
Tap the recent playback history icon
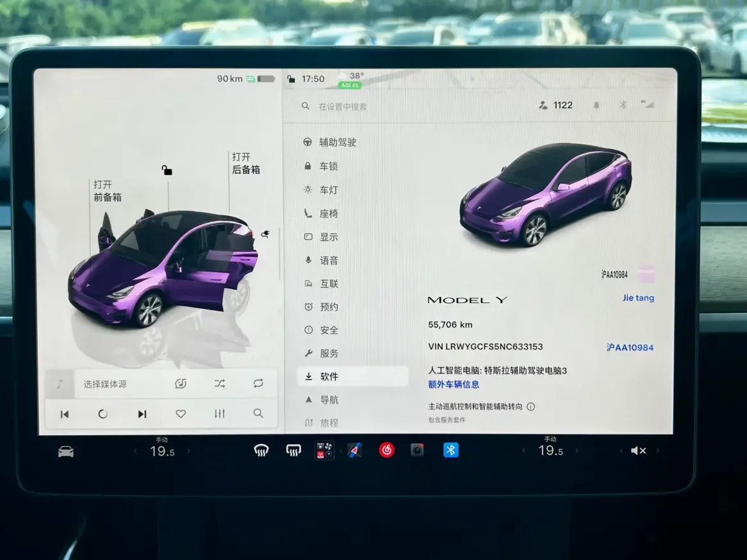[x=181, y=384]
